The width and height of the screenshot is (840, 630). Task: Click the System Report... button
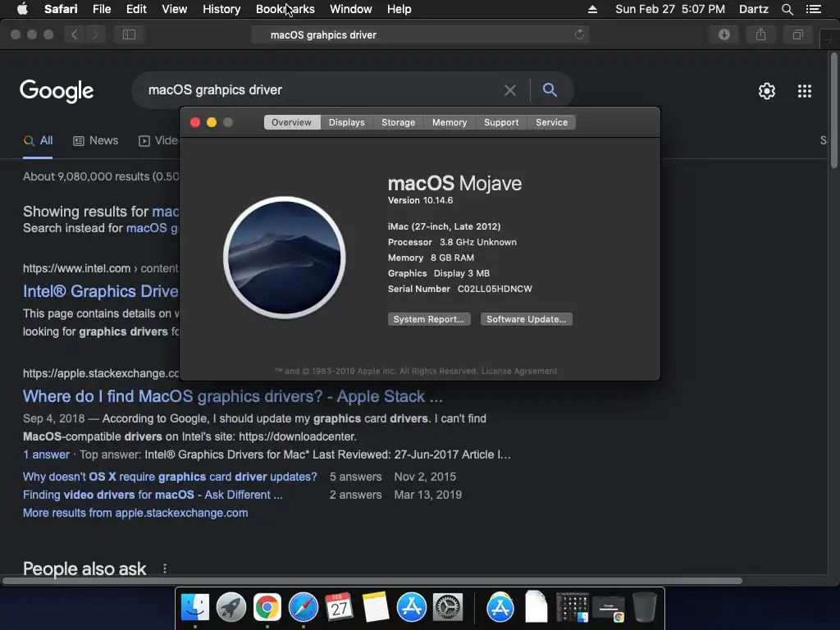[x=428, y=319]
